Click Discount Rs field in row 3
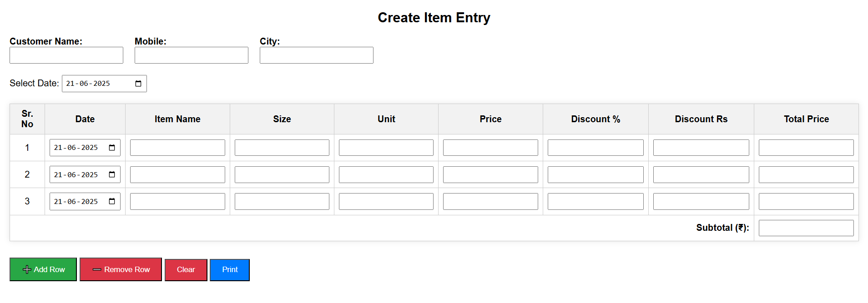Viewport: 868px width, 303px height. pos(701,201)
